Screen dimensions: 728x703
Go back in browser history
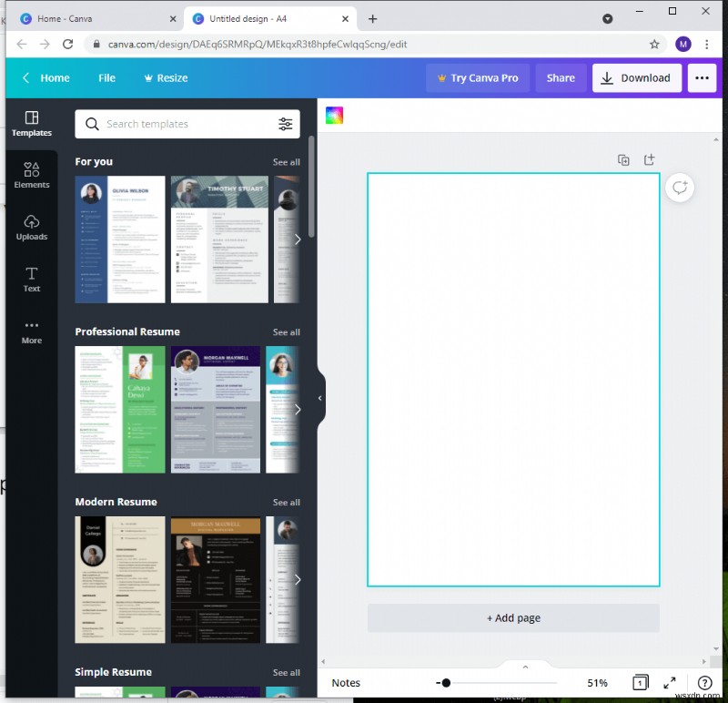click(x=22, y=44)
